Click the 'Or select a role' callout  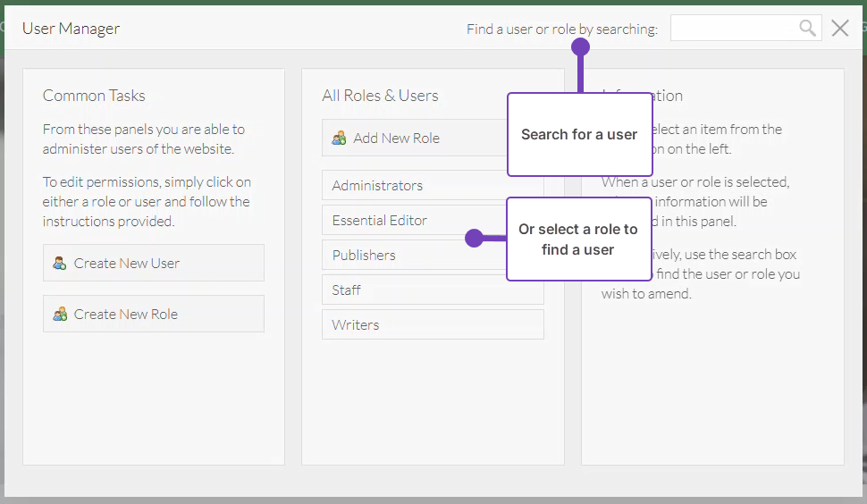click(577, 239)
